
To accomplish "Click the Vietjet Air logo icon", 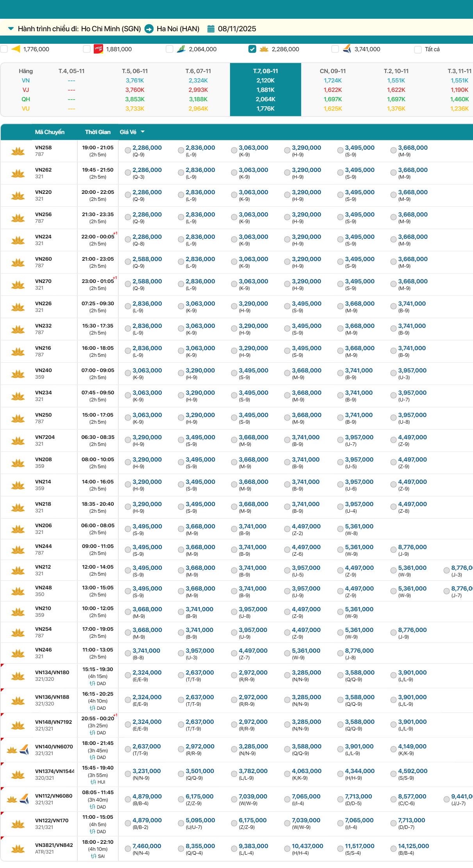I will (98, 49).
